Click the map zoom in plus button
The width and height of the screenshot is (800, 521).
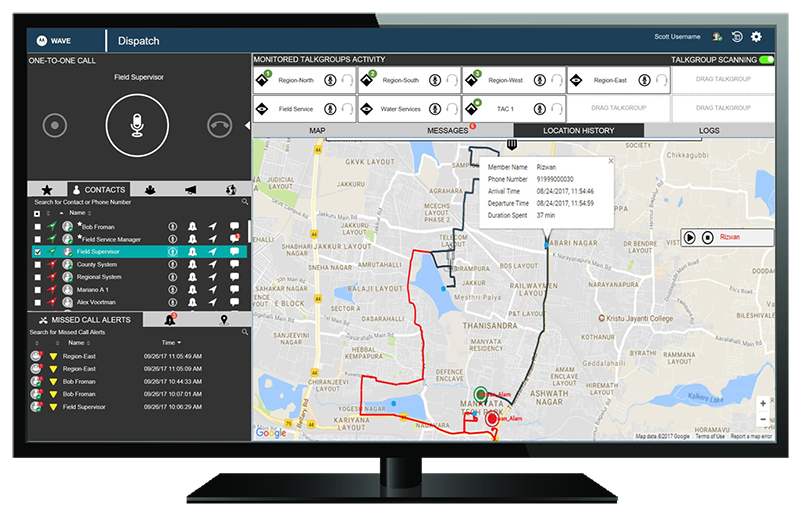click(763, 402)
